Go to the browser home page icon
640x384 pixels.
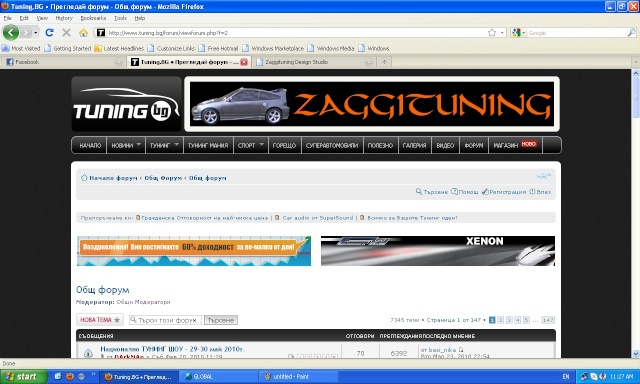pyautogui.click(x=83, y=33)
